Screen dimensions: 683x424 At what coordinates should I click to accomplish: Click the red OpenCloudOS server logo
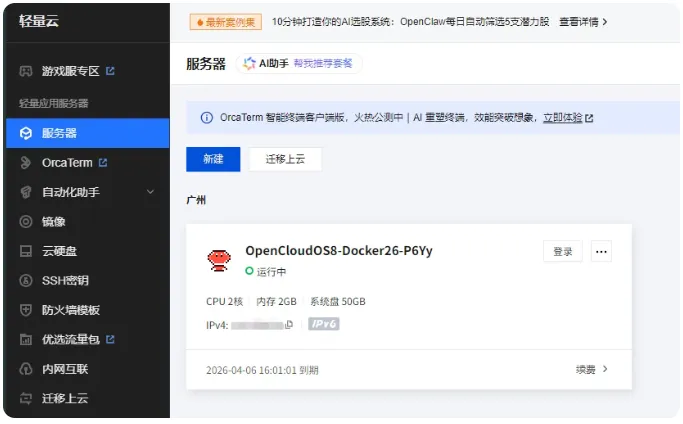[219, 261]
